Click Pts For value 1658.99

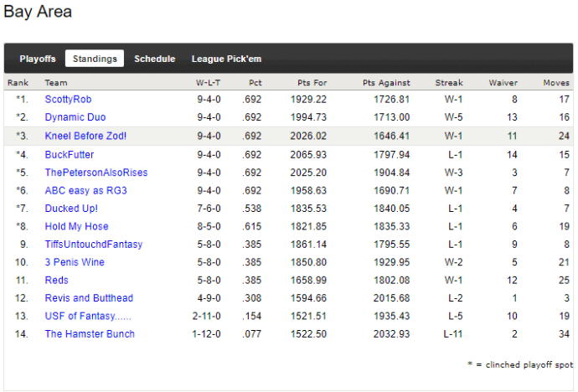(x=308, y=281)
